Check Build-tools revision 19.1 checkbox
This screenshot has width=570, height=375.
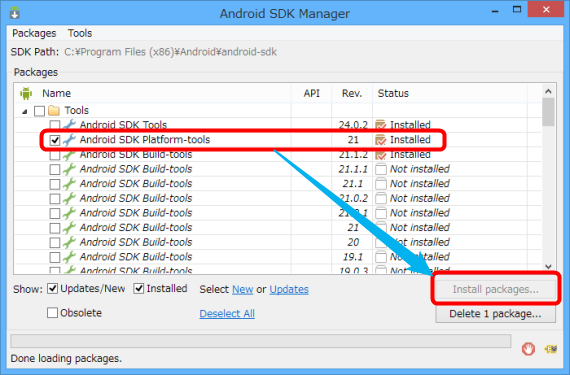(x=55, y=257)
